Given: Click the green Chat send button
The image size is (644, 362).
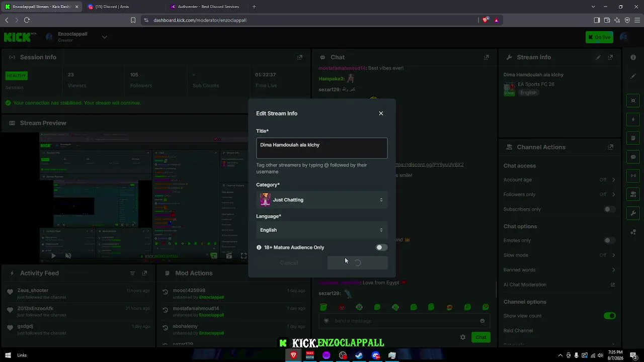Looking at the screenshot, I should (481, 337).
